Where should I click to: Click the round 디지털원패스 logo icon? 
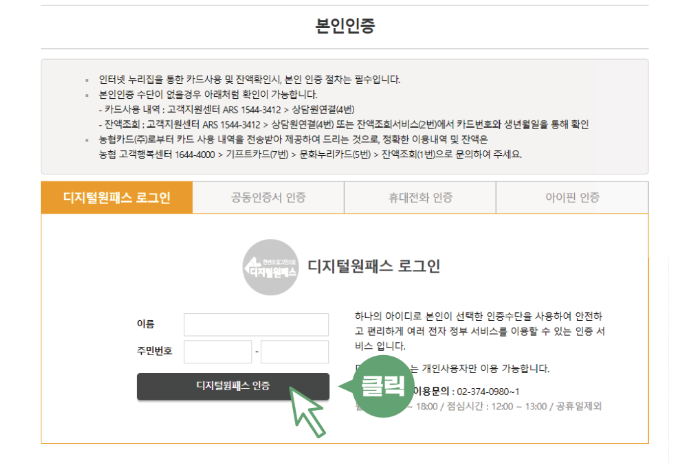point(270,267)
